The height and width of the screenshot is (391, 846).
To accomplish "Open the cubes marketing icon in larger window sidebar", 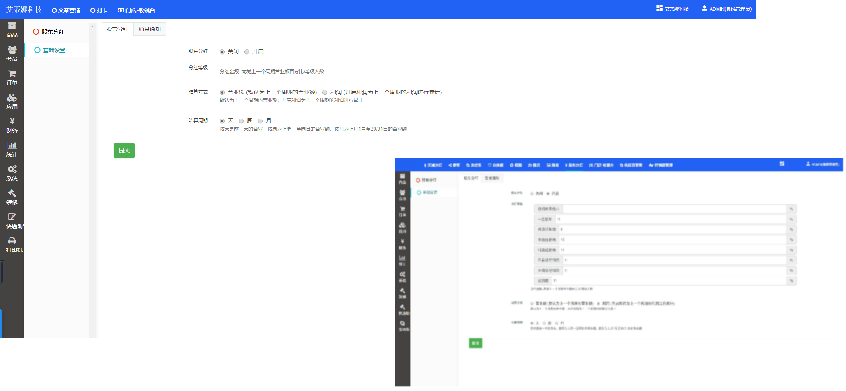I will coord(12,98).
